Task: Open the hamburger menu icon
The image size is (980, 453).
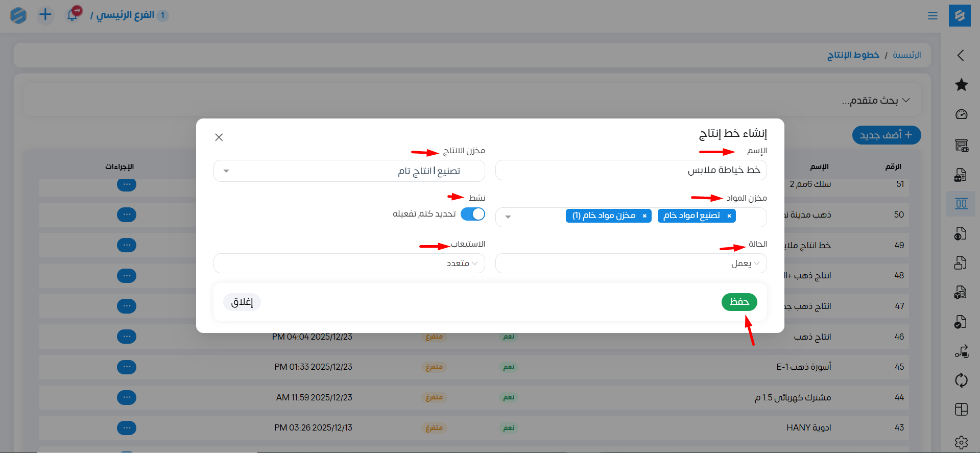Action: (x=933, y=16)
